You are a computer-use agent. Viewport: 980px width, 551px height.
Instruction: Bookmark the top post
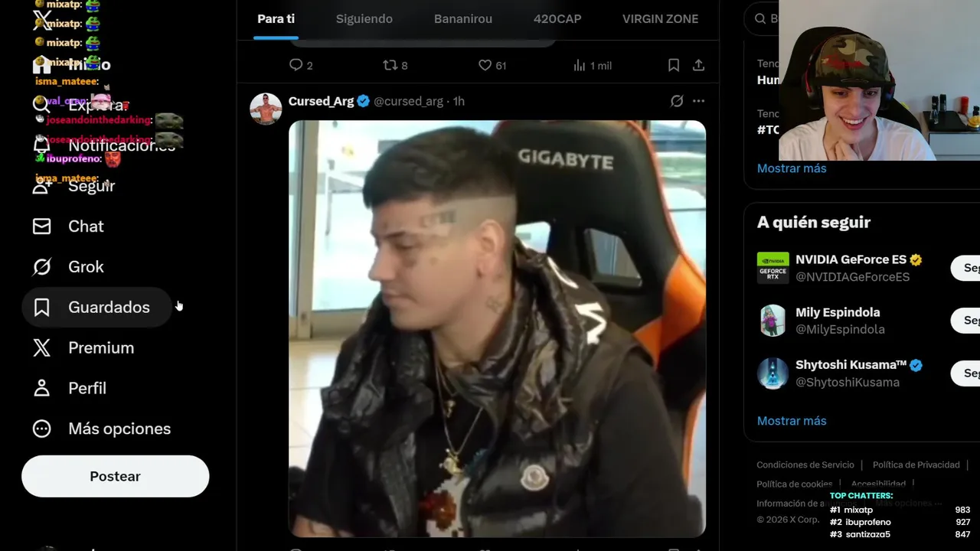(x=674, y=65)
